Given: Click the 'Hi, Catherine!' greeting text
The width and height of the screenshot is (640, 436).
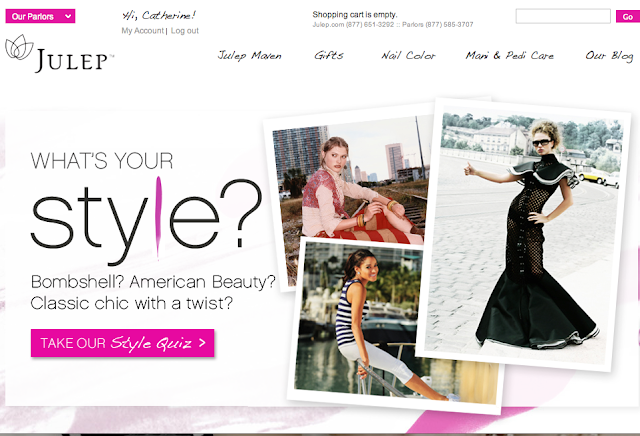Looking at the screenshot, I should click(x=159, y=16).
